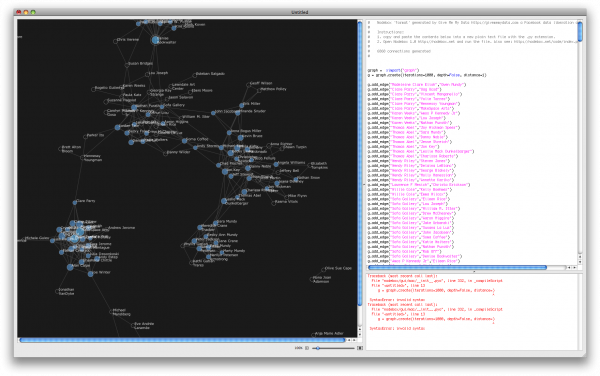
Task: Click the code editor horizontal scroll right arrow
Action: (x=574, y=267)
